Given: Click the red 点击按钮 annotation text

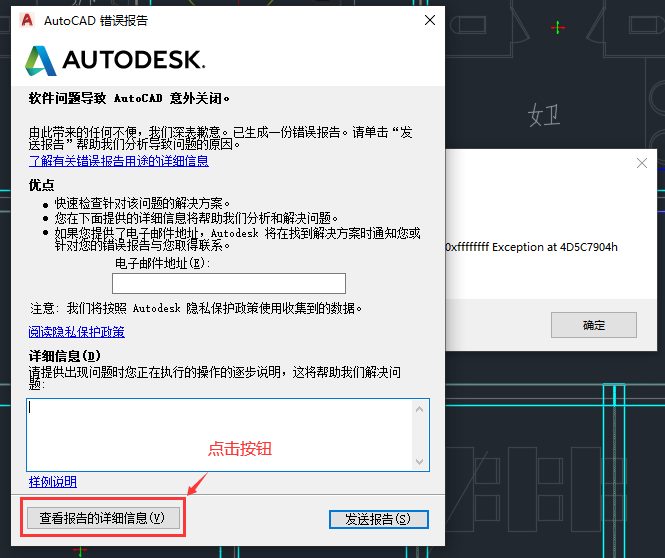Looking at the screenshot, I should (240, 450).
